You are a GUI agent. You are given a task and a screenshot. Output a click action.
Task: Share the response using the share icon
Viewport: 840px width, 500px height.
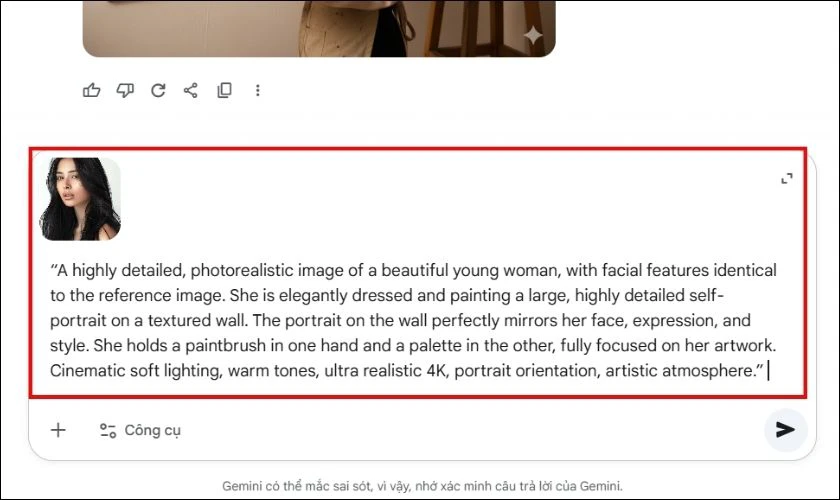pyautogui.click(x=191, y=90)
